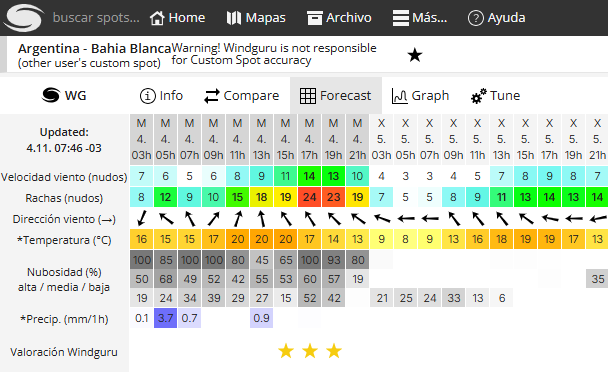Click the Windguru logo icon
Image resolution: width=608 pixels, height=372 pixels.
pyautogui.click(x=24, y=18)
